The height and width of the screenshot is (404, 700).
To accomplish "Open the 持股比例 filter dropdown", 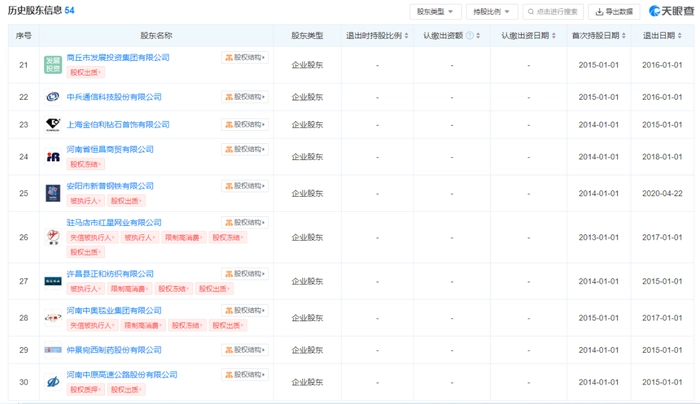I will point(492,12).
